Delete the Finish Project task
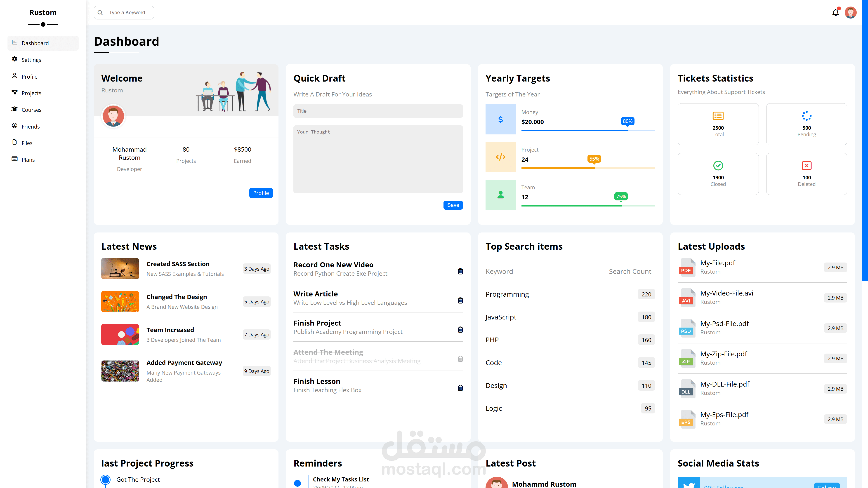 [x=460, y=329]
